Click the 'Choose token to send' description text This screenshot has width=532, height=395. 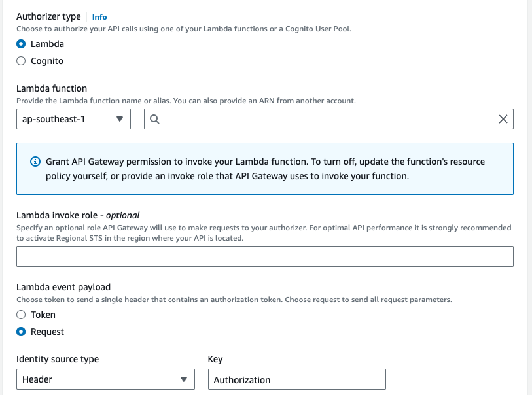(234, 300)
